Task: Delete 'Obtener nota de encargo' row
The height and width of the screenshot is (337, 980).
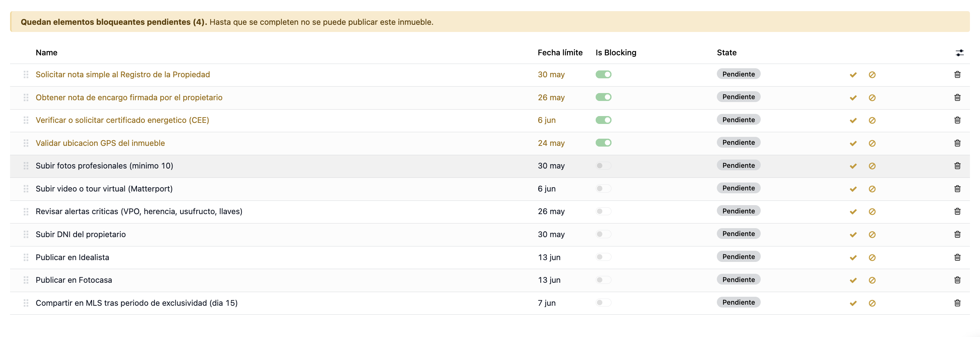Action: coord(957,97)
